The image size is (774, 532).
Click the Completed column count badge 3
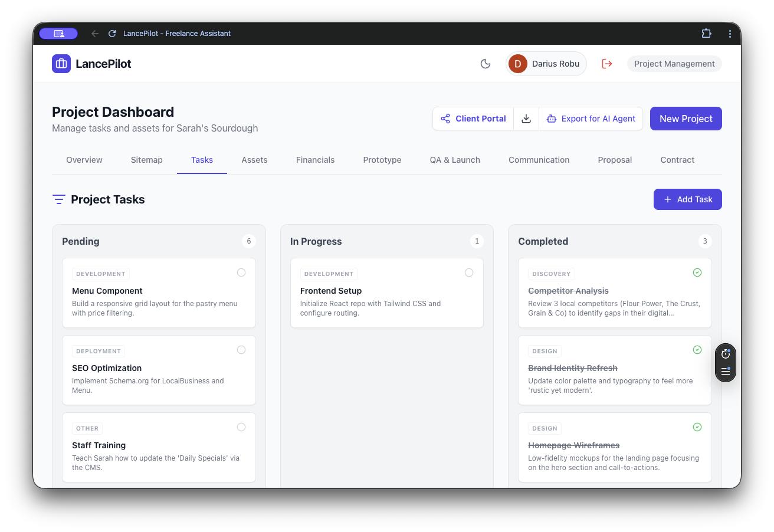point(704,241)
